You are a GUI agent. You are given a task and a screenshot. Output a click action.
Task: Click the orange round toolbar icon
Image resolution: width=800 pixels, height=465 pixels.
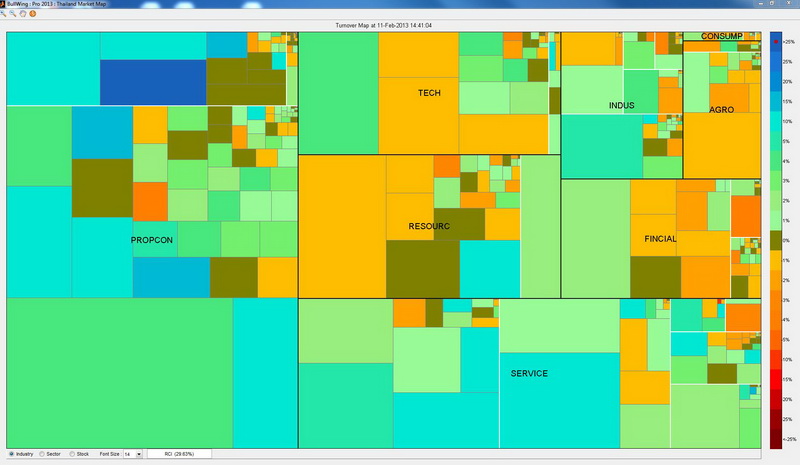[32, 14]
